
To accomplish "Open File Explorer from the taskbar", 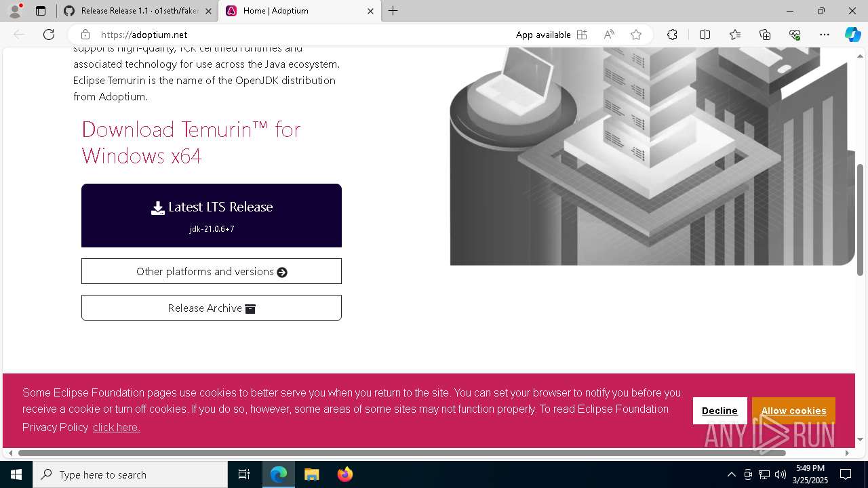I will point(311,474).
